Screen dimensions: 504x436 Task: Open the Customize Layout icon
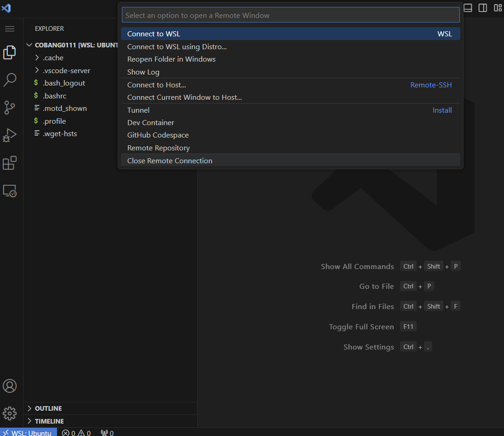(498, 8)
